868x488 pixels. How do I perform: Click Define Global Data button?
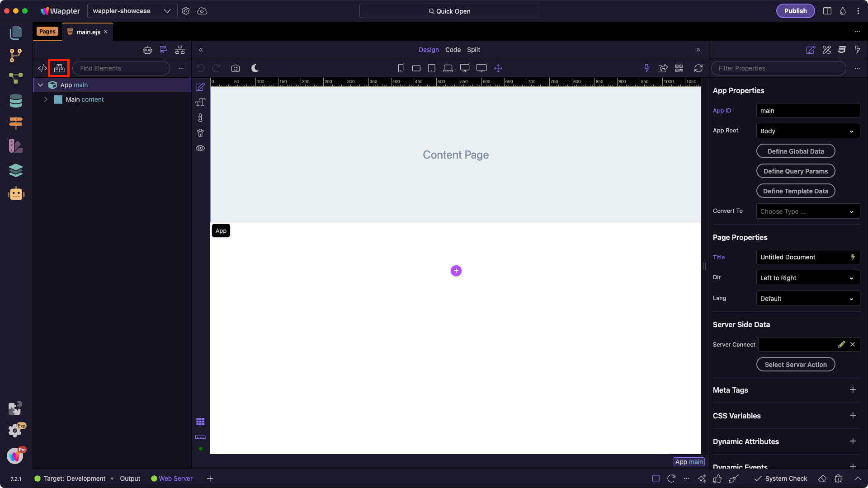pos(795,151)
